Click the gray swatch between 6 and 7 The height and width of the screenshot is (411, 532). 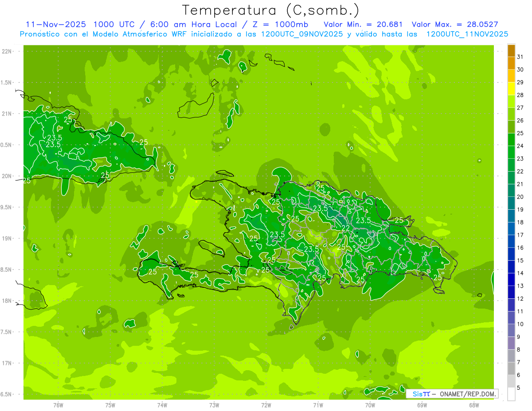point(511,369)
